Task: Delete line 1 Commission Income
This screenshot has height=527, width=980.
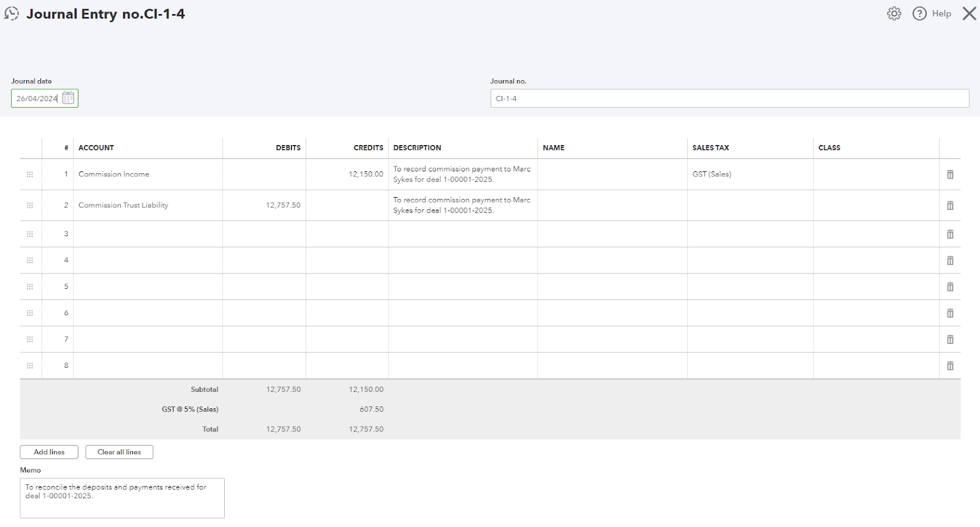Action: [x=950, y=174]
